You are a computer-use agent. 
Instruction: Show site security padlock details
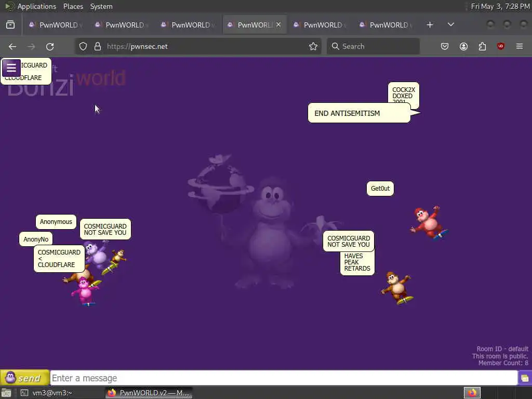(98, 46)
